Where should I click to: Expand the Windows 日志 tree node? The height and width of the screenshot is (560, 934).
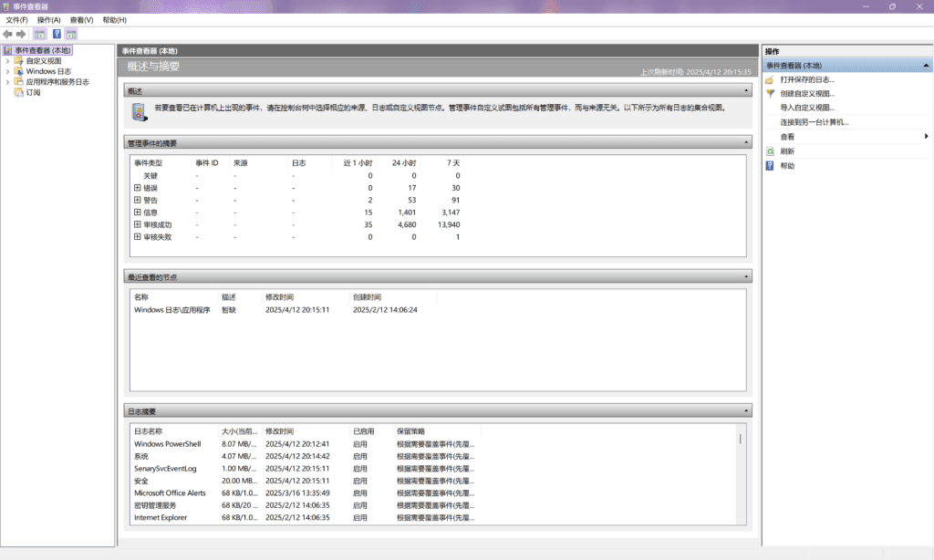(8, 71)
